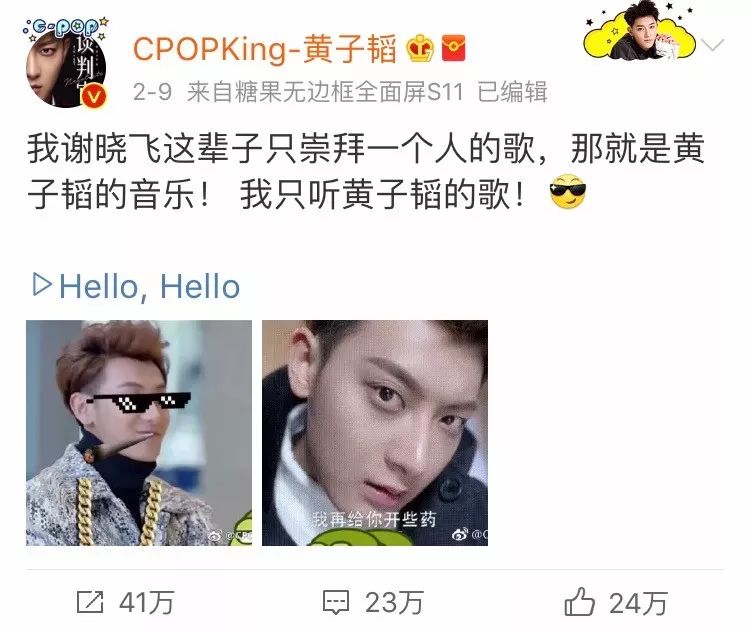Click the sunglasses emoji in post
750x633 pixels.
click(568, 191)
